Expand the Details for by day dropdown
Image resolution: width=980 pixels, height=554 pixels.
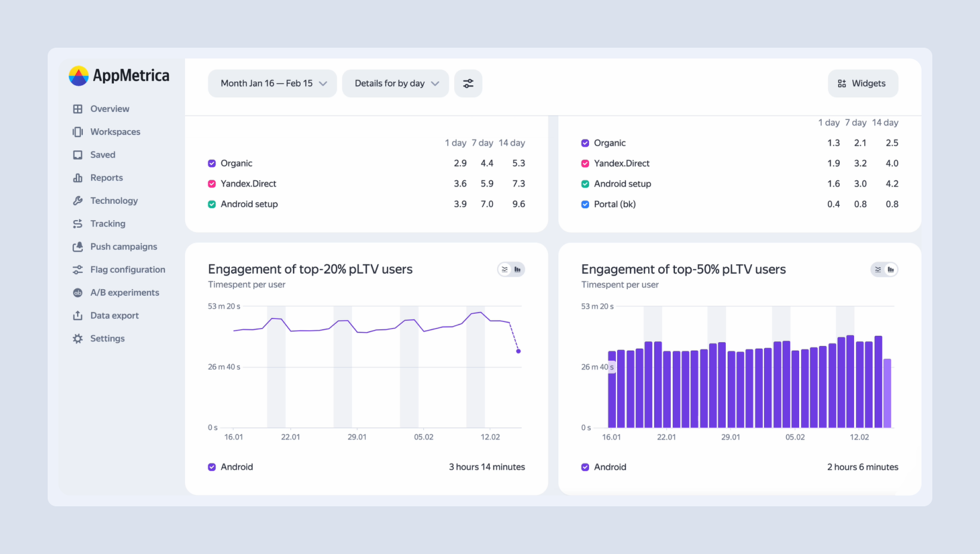click(x=395, y=83)
